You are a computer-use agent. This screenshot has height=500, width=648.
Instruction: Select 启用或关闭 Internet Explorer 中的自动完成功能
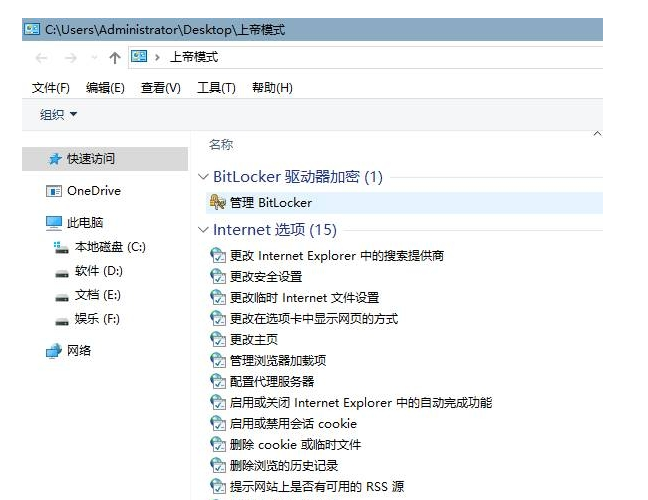click(361, 402)
